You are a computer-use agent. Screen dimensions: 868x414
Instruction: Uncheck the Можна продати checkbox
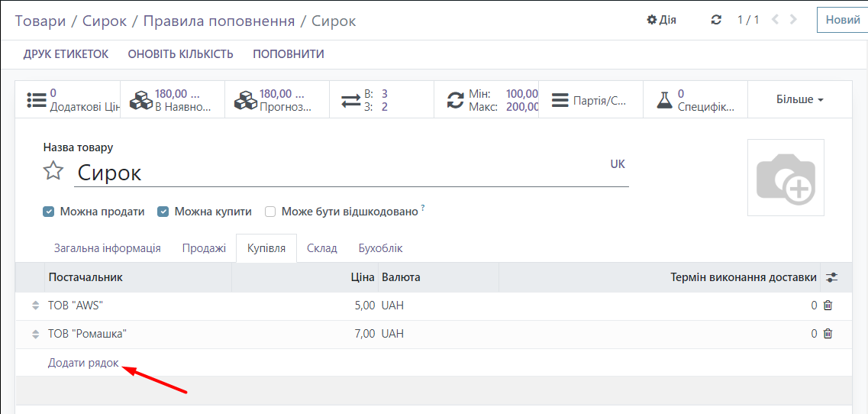[49, 212]
